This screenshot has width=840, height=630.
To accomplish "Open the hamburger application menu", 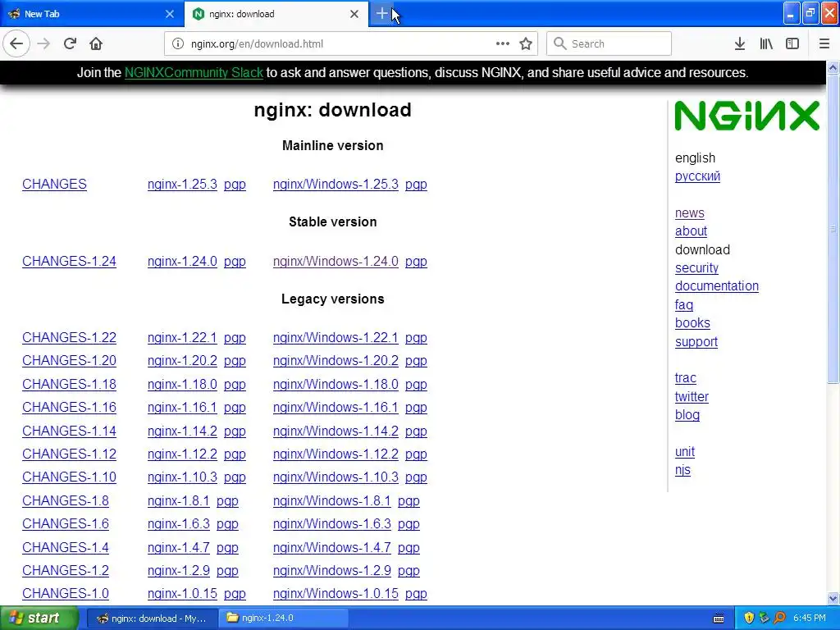I will tap(824, 44).
